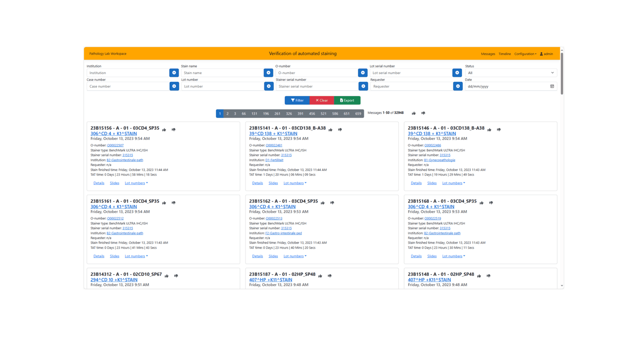
Task: Go to pagination page 66
Action: coord(243,114)
